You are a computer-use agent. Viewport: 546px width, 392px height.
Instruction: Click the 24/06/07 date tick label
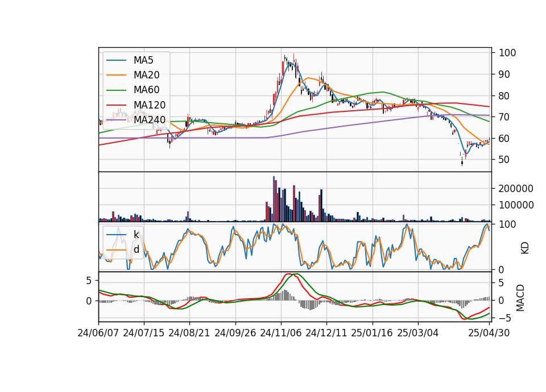coord(98,333)
